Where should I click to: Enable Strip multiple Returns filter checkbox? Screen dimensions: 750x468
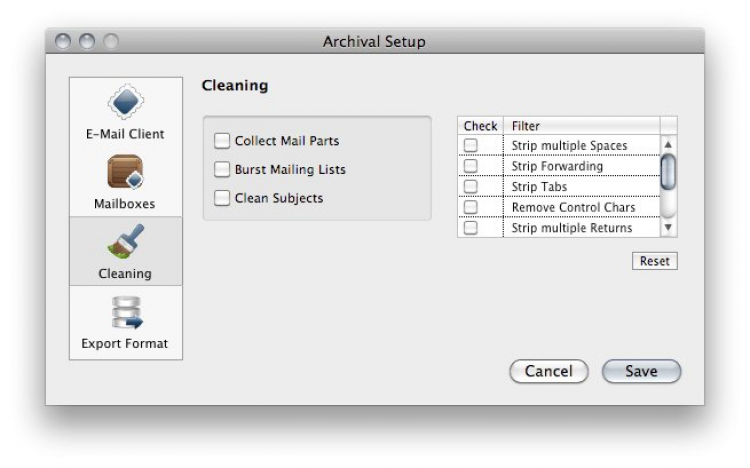point(470,228)
